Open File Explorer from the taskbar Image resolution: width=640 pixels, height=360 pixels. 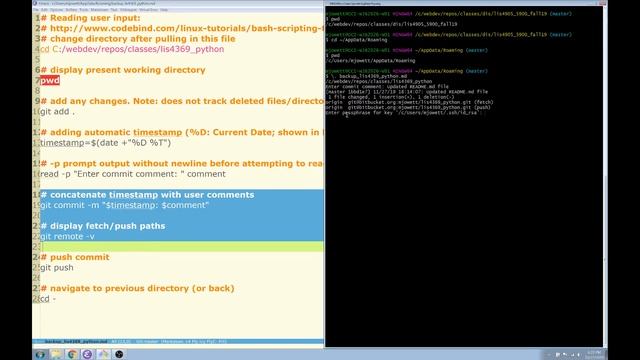56,354
